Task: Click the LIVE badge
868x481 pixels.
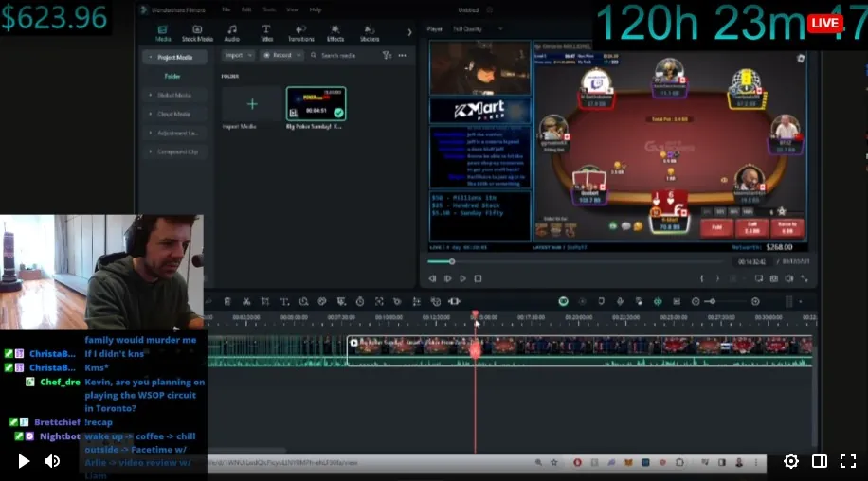Action: pos(824,23)
